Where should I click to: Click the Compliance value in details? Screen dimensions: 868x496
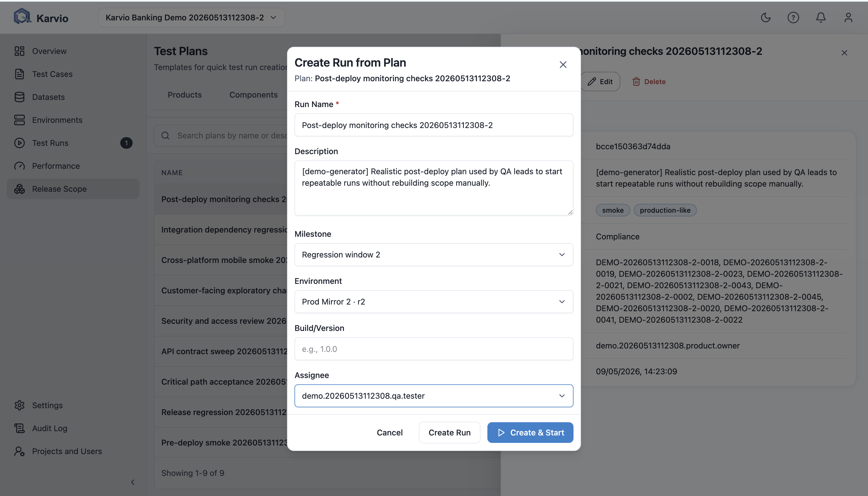click(617, 237)
